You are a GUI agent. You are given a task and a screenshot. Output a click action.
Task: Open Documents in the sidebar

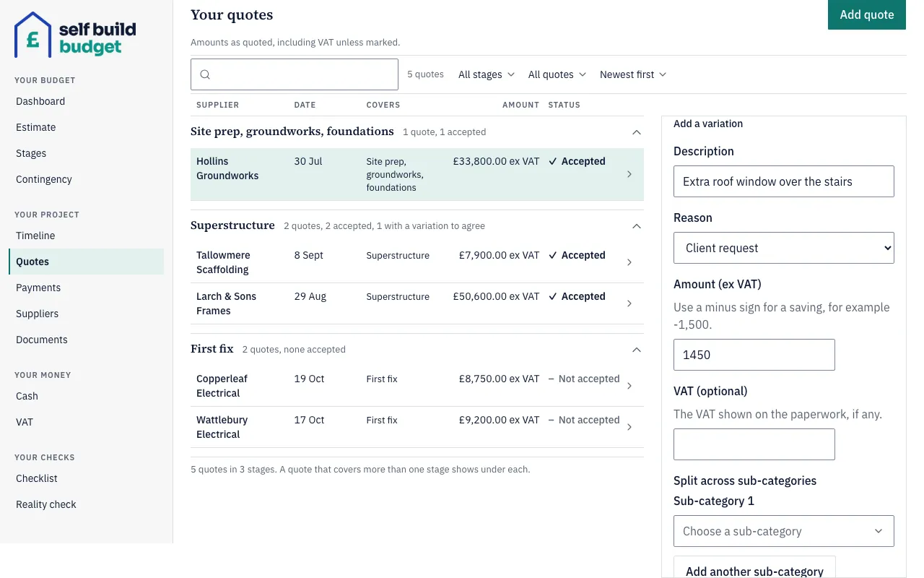click(x=87, y=340)
